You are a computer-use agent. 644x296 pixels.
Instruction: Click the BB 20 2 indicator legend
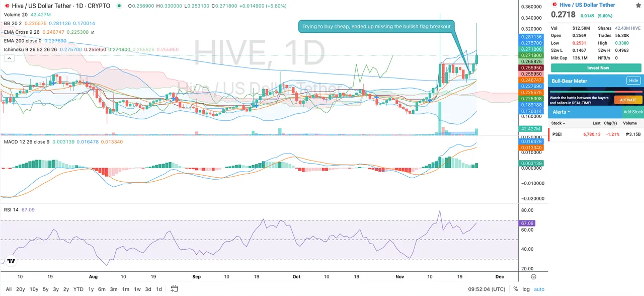pos(13,23)
